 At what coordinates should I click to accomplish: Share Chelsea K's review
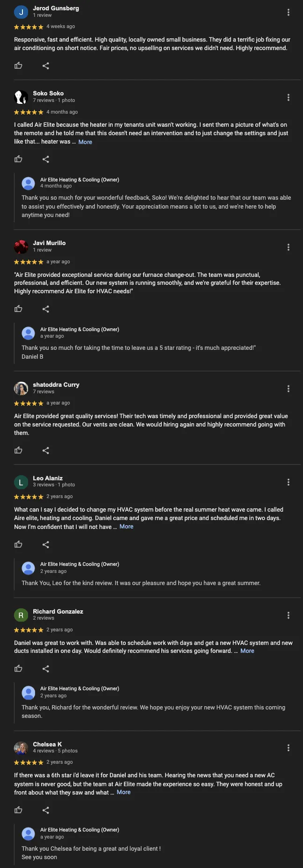[45, 810]
